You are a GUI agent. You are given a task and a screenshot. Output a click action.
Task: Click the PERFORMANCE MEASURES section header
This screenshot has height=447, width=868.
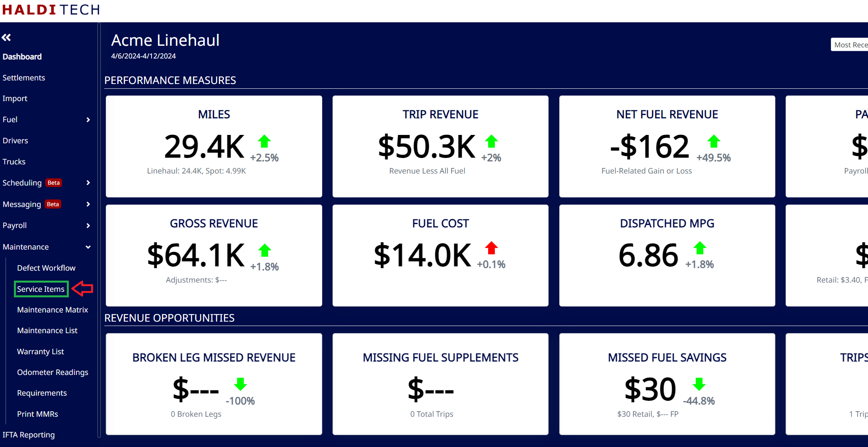pyautogui.click(x=170, y=80)
